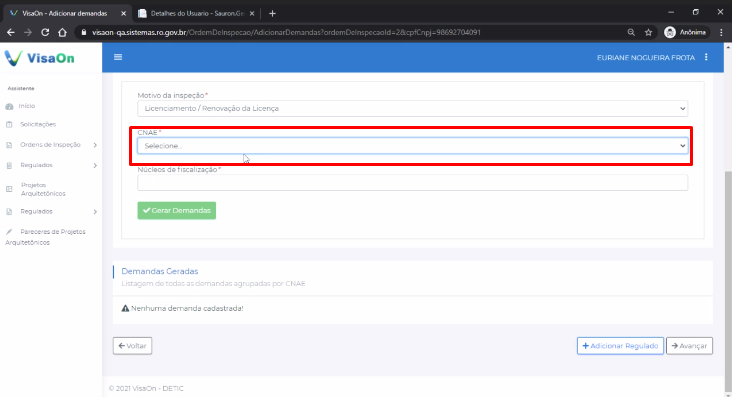Image resolution: width=732 pixels, height=397 pixels.
Task: Reload the current page
Action: coord(45,32)
